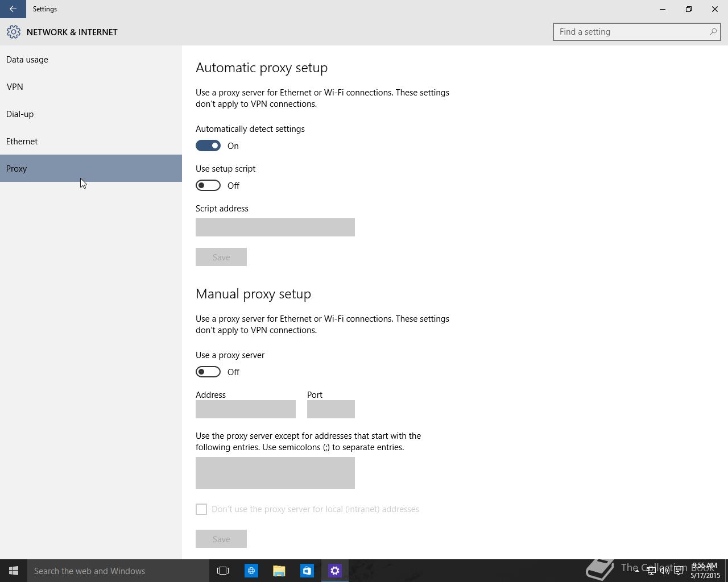Turn off Automatically detect settings
Image resolution: width=728 pixels, height=582 pixels.
tap(208, 145)
